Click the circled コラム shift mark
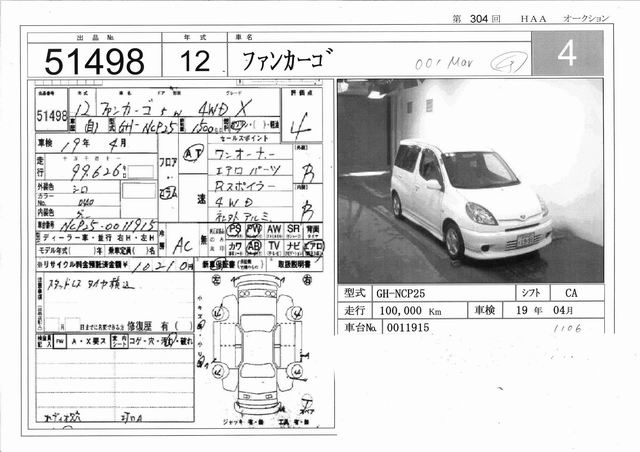 (x=168, y=194)
